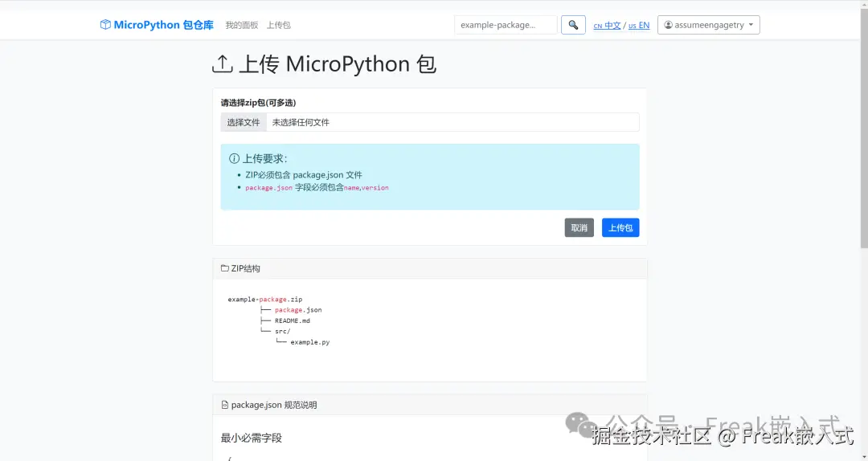The image size is (868, 461).
Task: Click the upload arrow icon in the page heading
Action: [223, 63]
